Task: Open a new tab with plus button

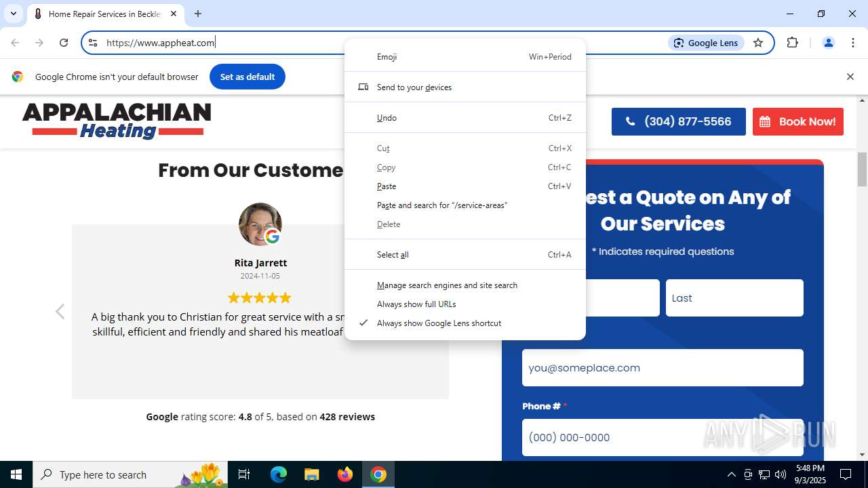Action: tap(198, 14)
